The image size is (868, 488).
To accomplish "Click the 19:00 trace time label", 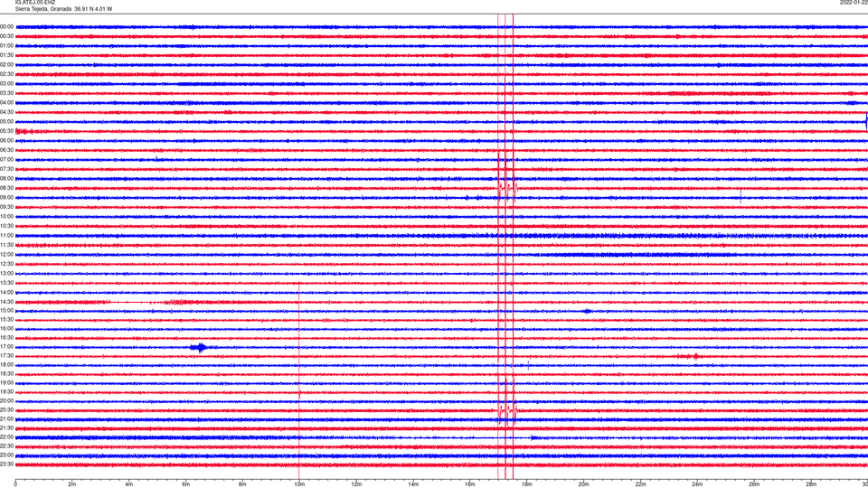I will point(6,383).
